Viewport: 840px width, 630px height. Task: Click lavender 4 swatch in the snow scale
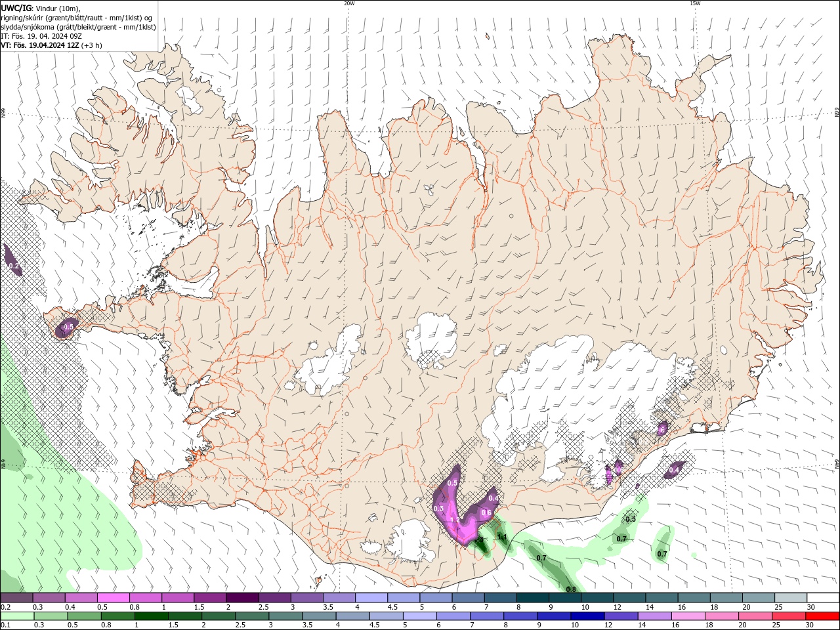[371, 598]
